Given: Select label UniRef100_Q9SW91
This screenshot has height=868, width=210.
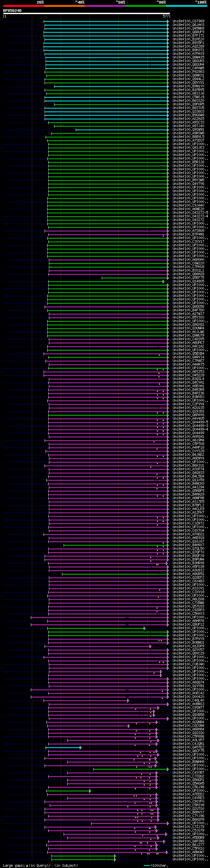Looking at the screenshot, I should (x=188, y=130).
